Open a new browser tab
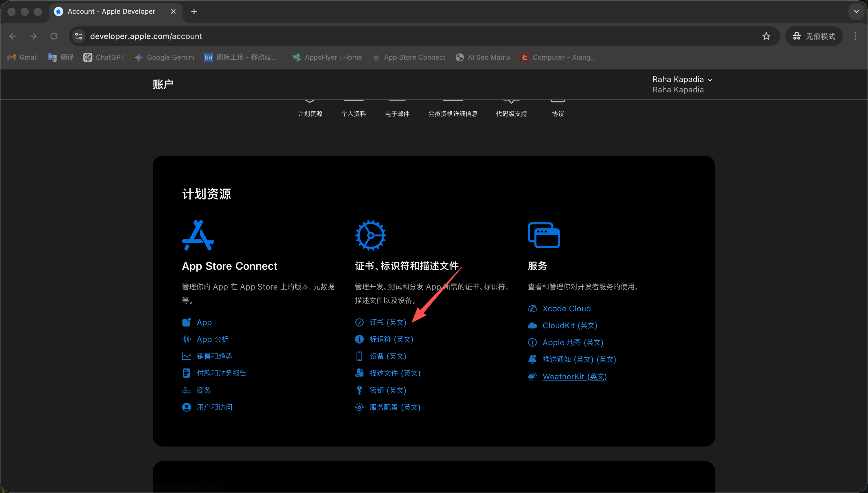Viewport: 868px width, 493px height. (194, 11)
